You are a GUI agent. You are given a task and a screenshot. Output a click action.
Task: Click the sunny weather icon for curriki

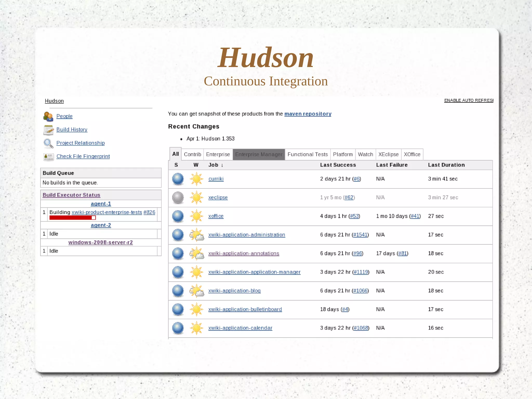pyautogui.click(x=197, y=179)
